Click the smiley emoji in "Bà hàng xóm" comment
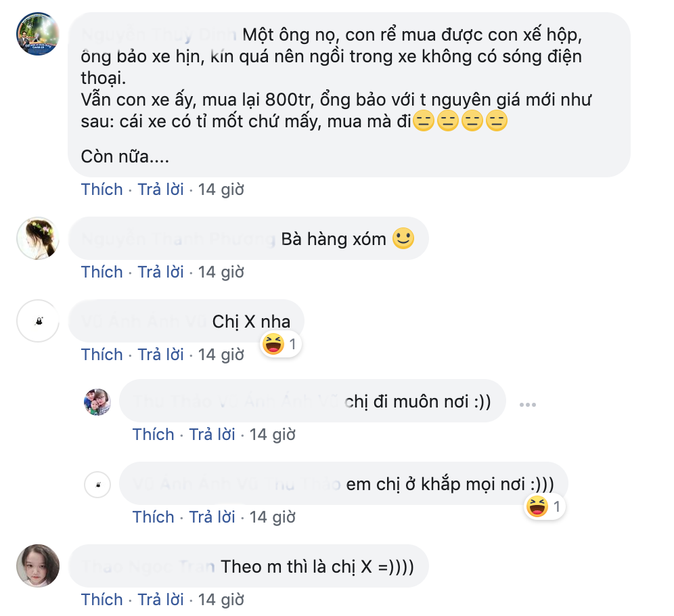674x616 pixels. tap(403, 238)
